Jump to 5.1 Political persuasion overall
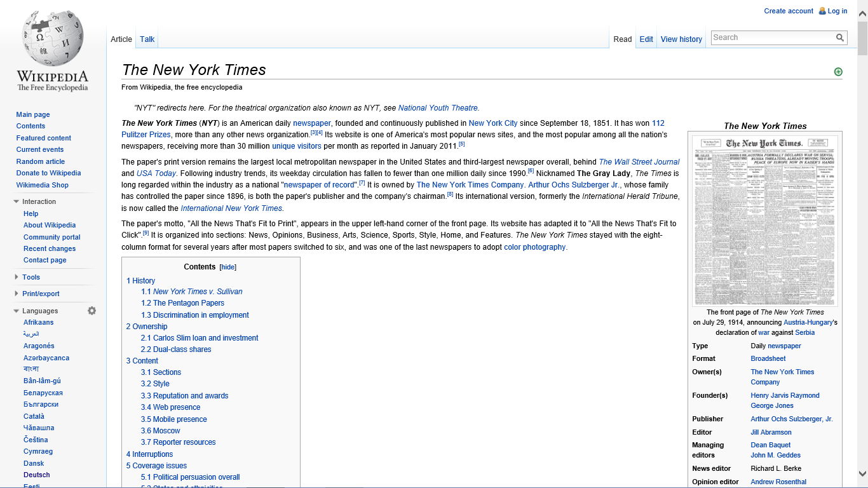868x488 pixels. coord(191,477)
